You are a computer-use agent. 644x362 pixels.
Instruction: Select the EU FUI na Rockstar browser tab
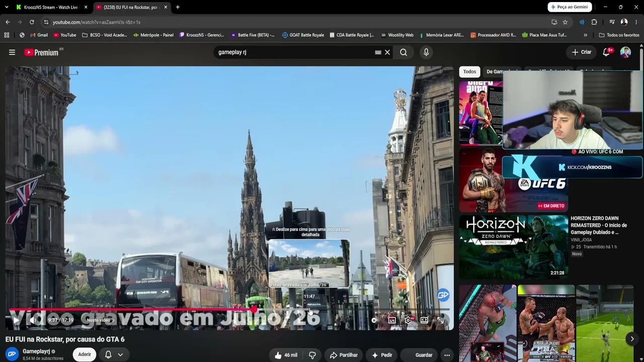[x=131, y=7]
